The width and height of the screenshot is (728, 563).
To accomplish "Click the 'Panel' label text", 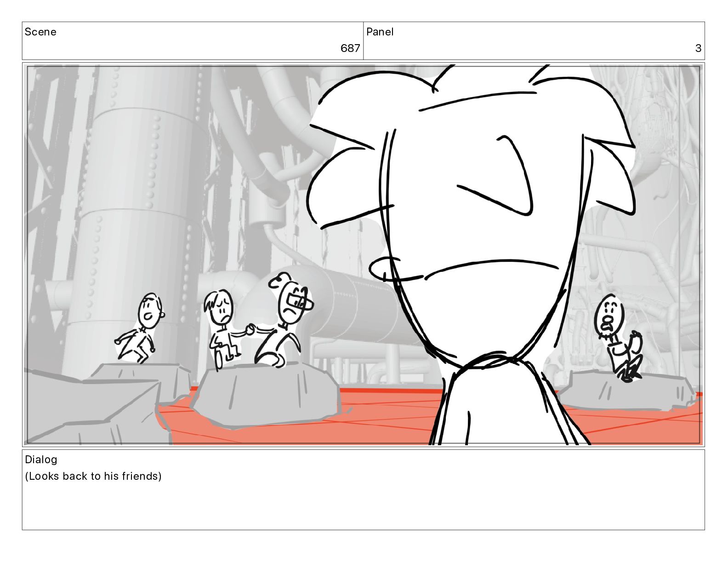I will tap(380, 32).
